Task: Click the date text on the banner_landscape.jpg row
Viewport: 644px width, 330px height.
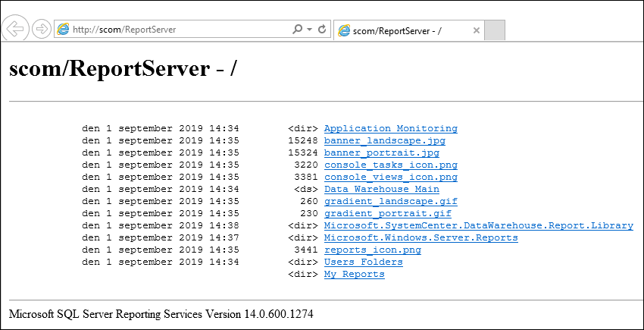Action: pos(161,140)
